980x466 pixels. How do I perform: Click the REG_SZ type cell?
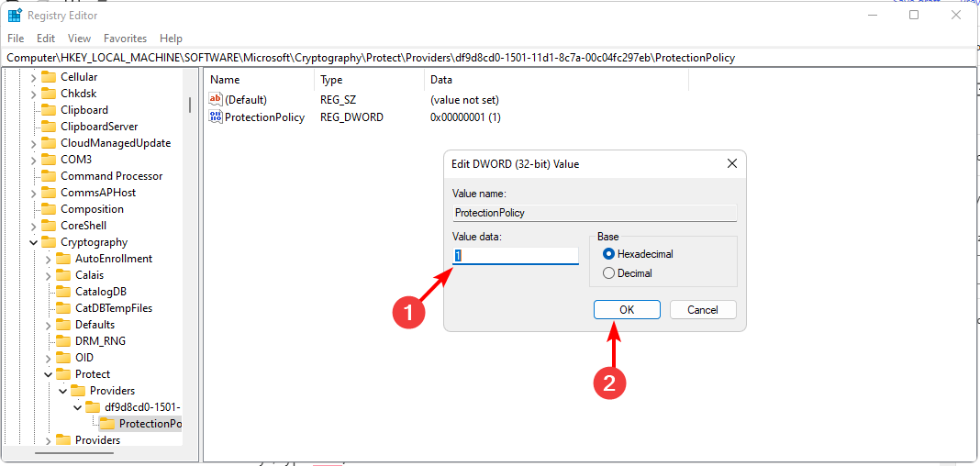338,99
